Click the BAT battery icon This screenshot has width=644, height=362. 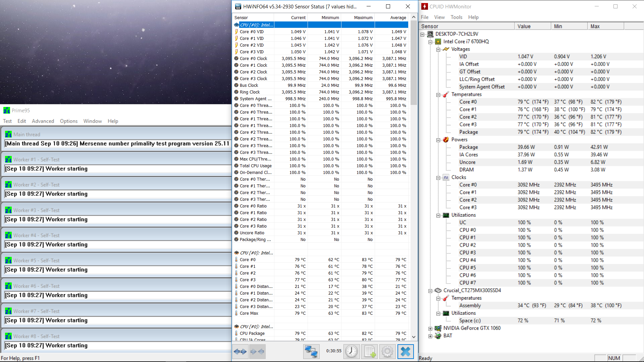pos(438,336)
